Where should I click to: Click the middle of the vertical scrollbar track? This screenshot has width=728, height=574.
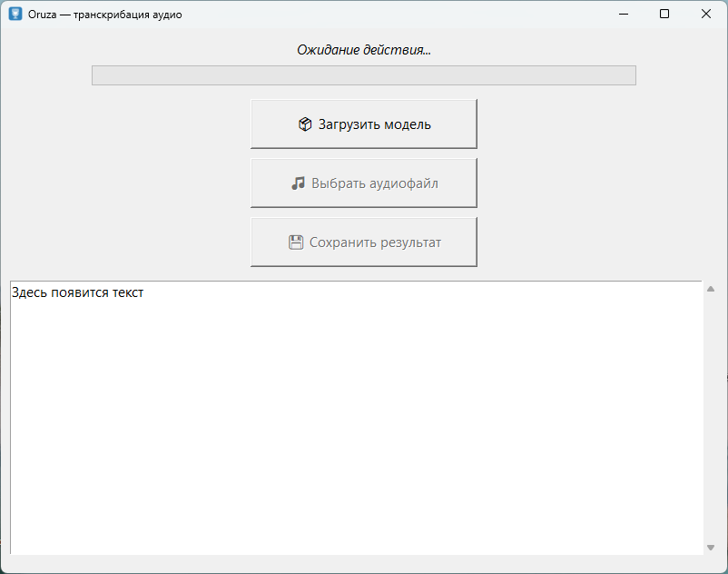tap(711, 418)
